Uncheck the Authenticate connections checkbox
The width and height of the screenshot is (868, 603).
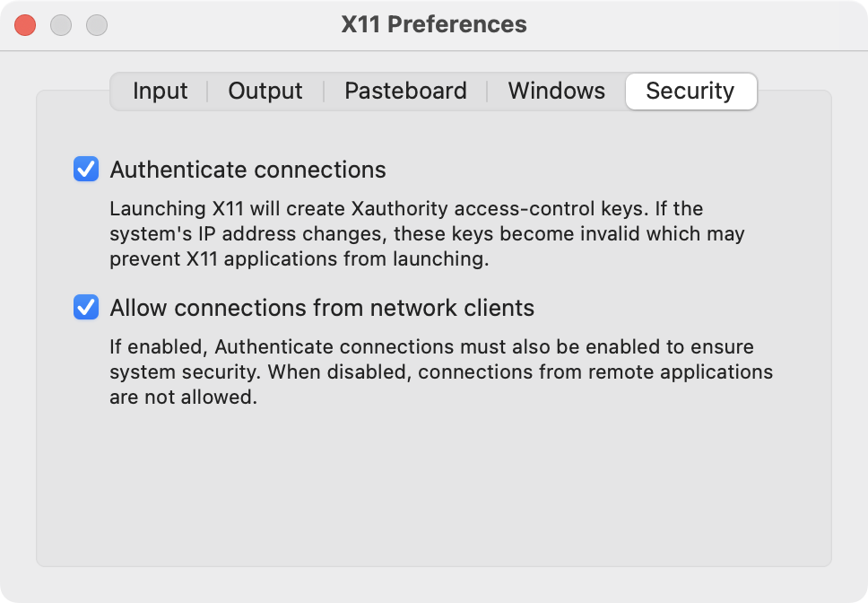pos(86,169)
